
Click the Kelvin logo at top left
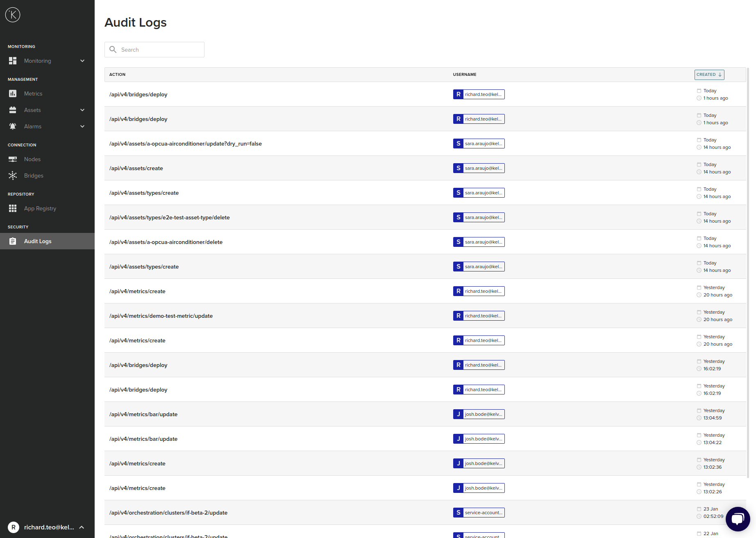13,15
